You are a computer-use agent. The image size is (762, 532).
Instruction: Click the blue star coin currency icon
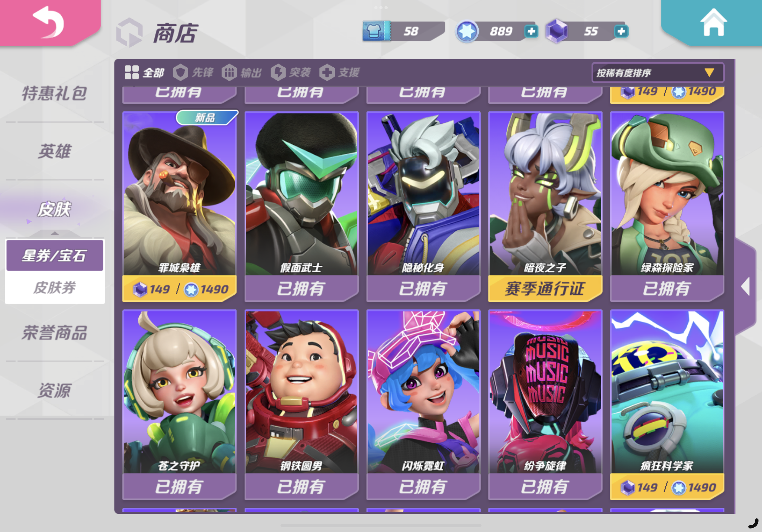point(467,32)
